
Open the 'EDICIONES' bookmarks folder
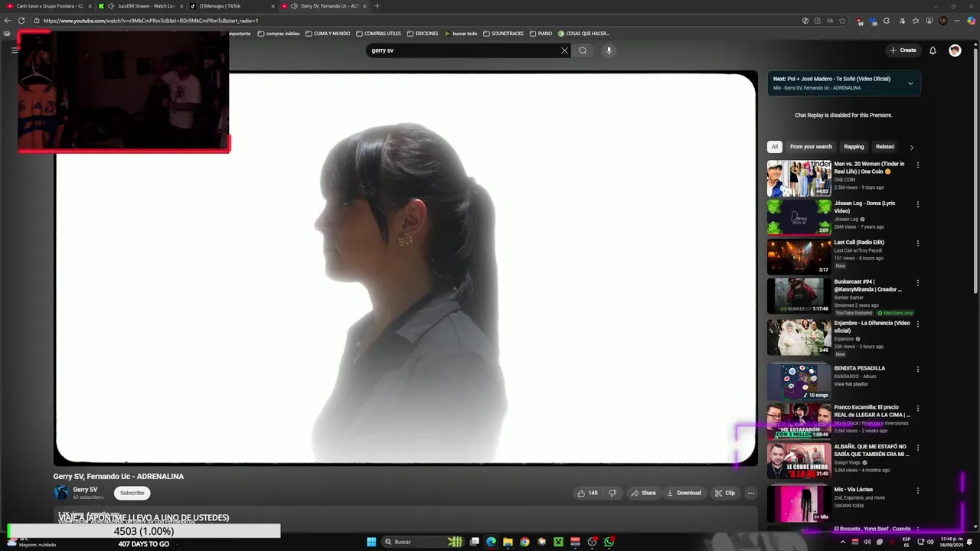click(x=423, y=34)
